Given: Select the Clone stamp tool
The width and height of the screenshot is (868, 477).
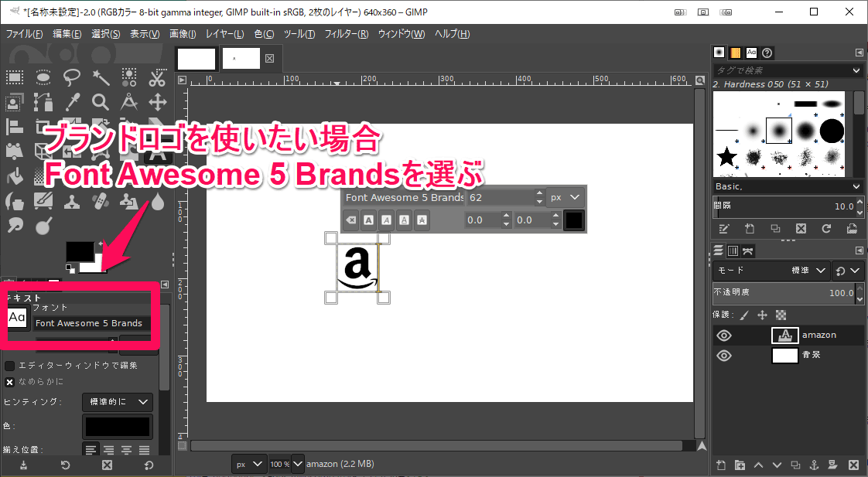Looking at the screenshot, I should pyautogui.click(x=72, y=202).
